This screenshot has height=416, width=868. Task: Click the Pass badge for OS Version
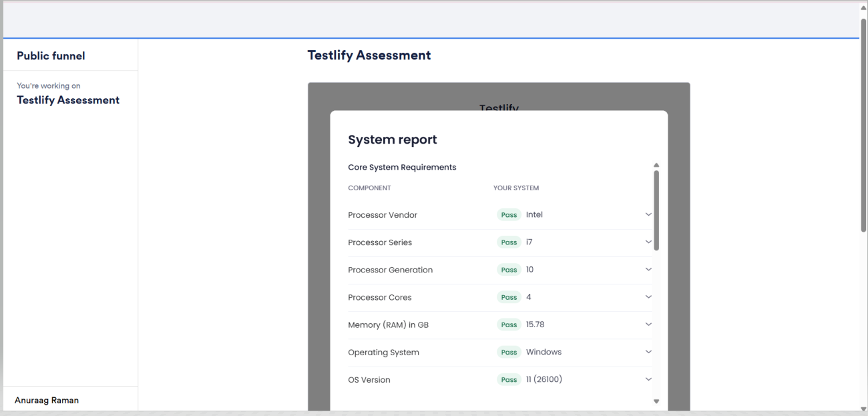pyautogui.click(x=509, y=379)
